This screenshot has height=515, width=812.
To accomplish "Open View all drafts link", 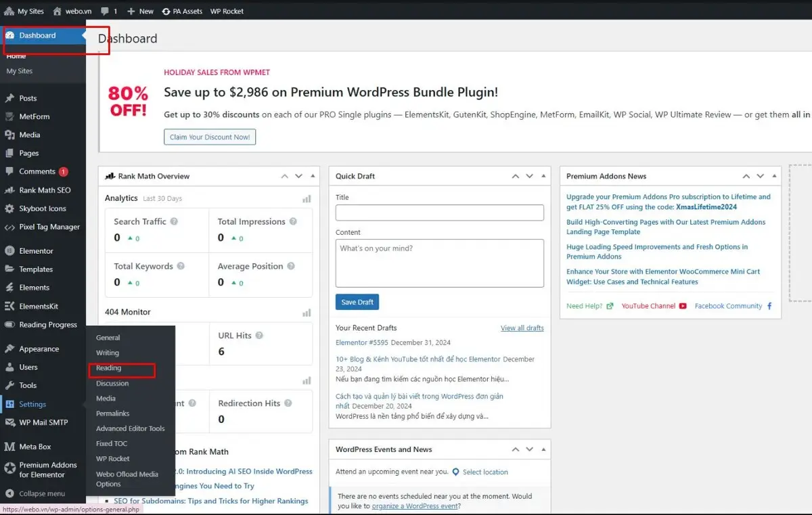I will coord(522,328).
